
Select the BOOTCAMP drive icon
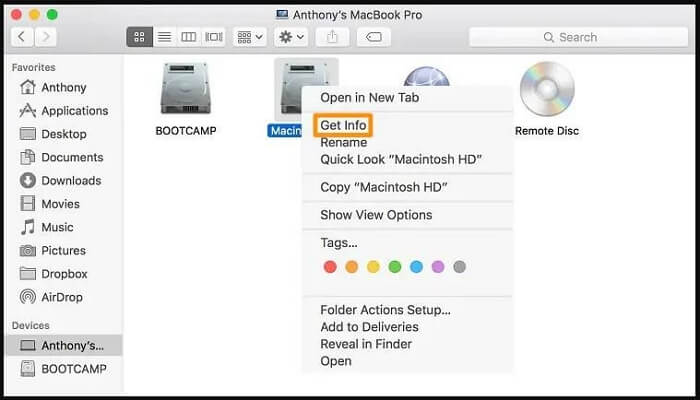coord(186,88)
